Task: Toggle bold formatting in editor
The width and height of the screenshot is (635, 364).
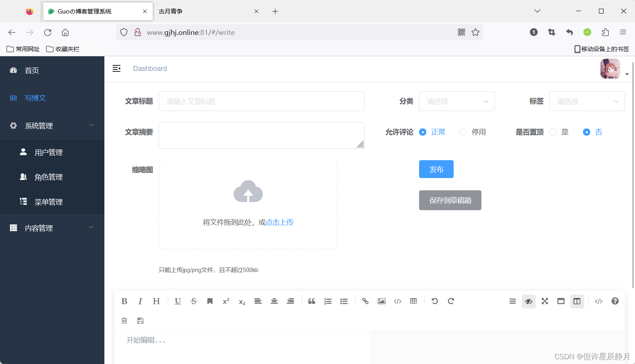Action: [124, 301]
